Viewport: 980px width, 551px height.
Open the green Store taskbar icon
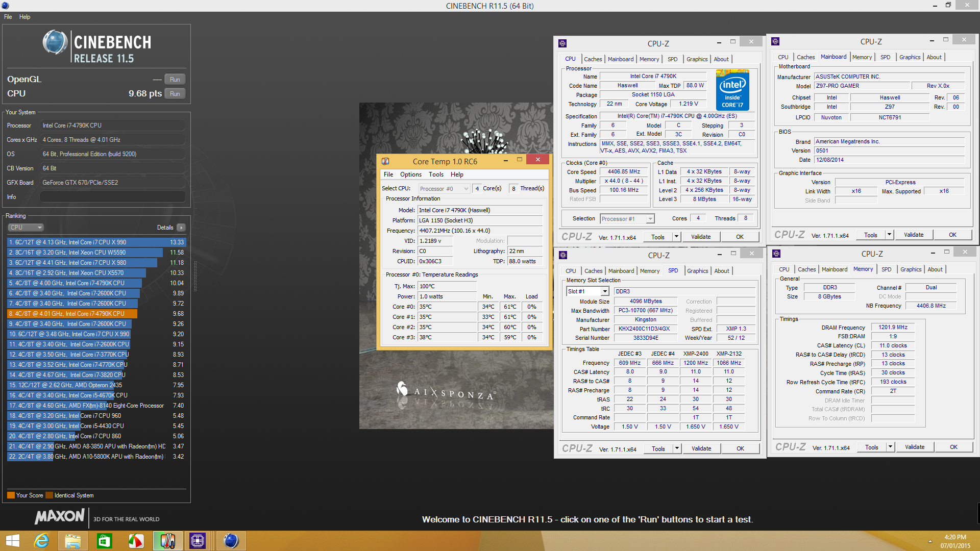[104, 541]
